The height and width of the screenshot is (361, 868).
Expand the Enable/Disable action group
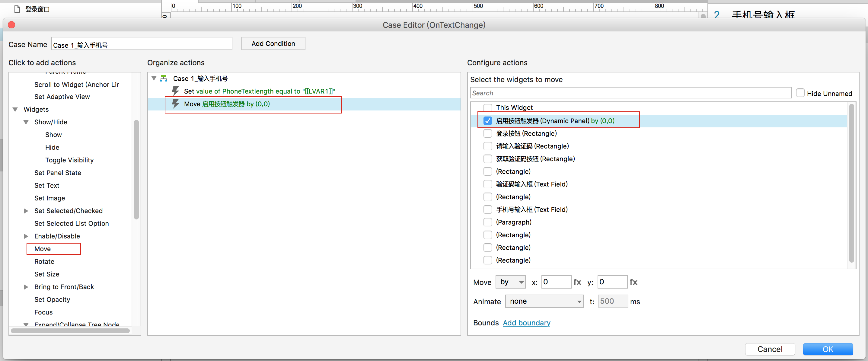26,236
